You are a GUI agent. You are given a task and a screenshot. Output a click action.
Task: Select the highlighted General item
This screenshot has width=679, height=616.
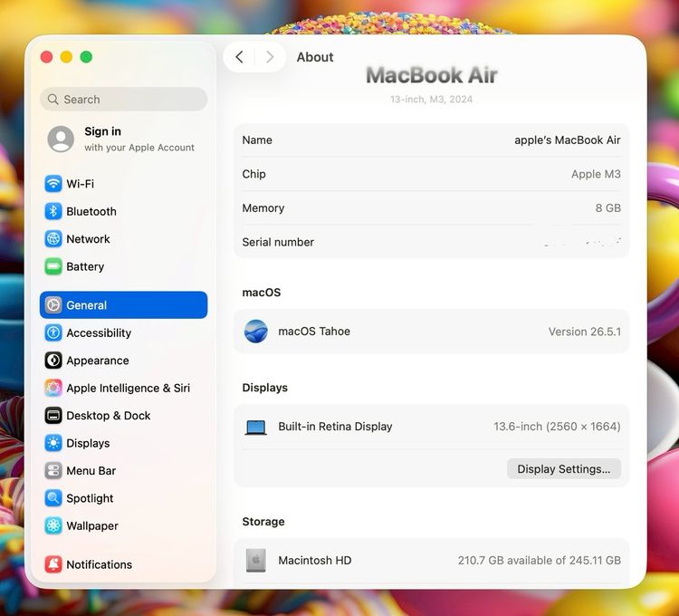pos(123,305)
